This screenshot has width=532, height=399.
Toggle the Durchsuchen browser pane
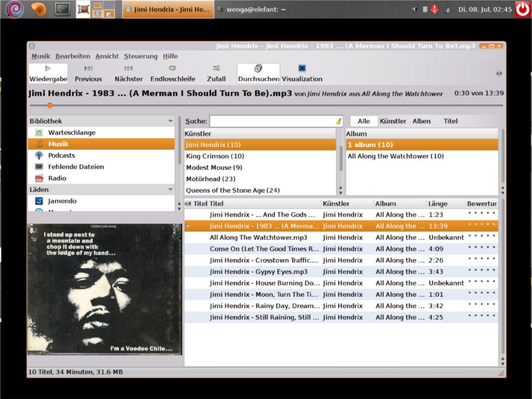(x=259, y=73)
